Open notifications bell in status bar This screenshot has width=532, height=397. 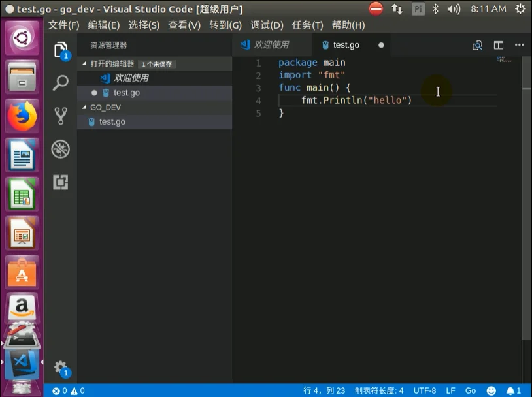coord(513,391)
